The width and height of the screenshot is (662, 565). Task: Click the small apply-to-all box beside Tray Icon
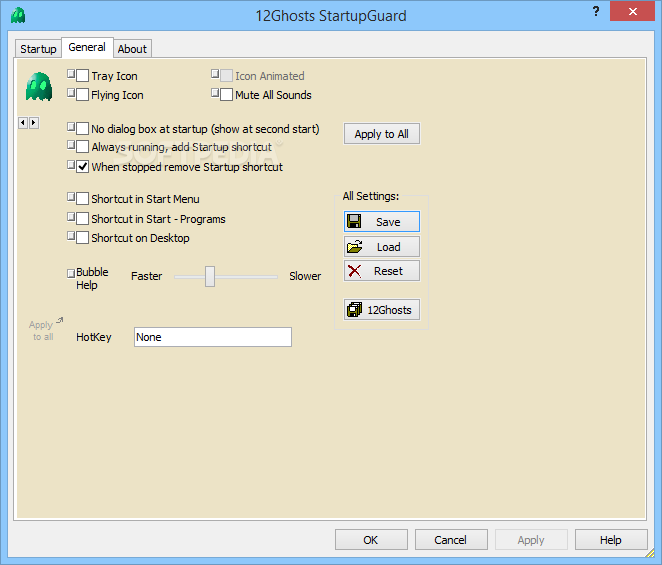[x=71, y=74]
